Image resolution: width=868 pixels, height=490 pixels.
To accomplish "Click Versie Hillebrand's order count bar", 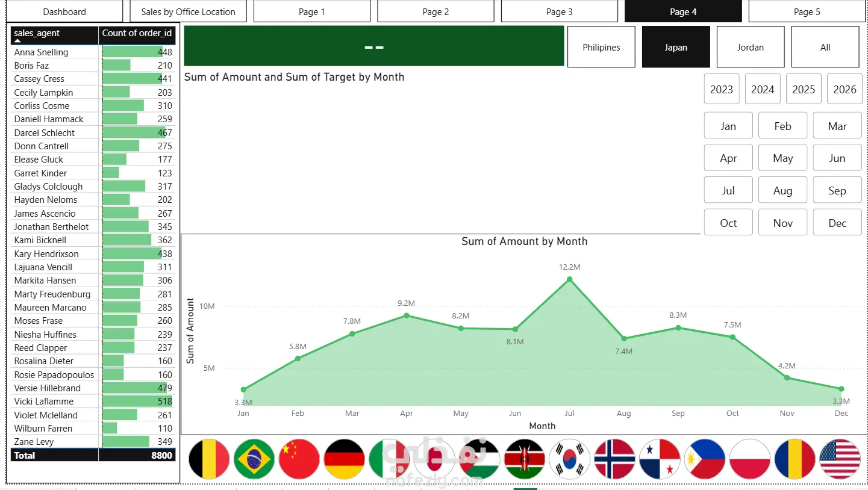I will tap(134, 388).
